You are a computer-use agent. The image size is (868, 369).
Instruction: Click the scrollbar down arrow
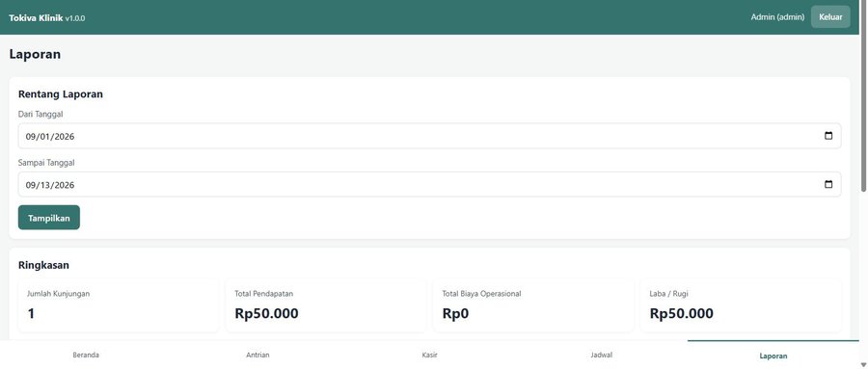[863, 364]
